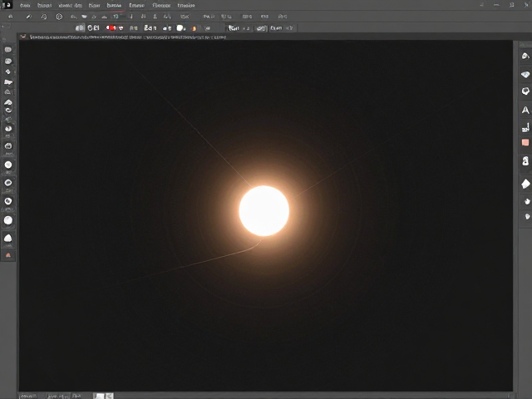Open the curved brush panel icon on the right
Screen dimensions: 532x399
click(x=525, y=56)
